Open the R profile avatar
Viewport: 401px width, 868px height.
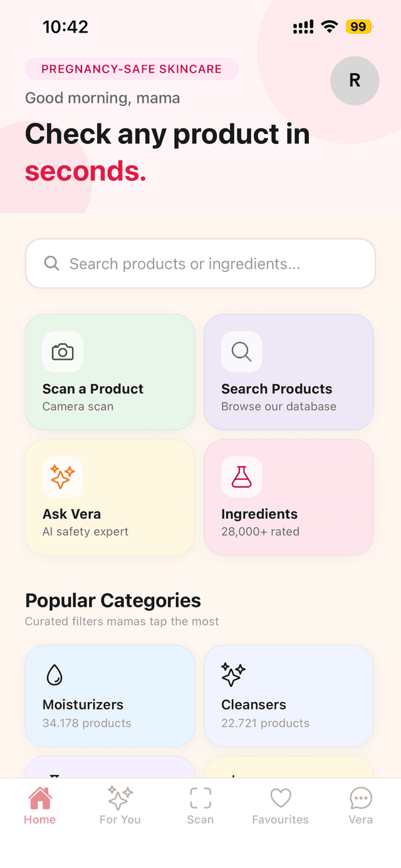[x=355, y=81]
